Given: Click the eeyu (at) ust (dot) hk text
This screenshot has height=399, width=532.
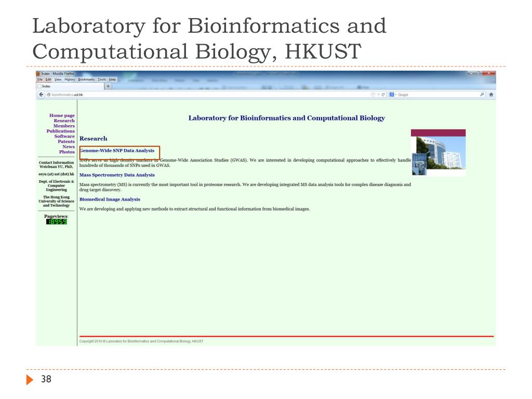Looking at the screenshot, I should coord(56,174).
